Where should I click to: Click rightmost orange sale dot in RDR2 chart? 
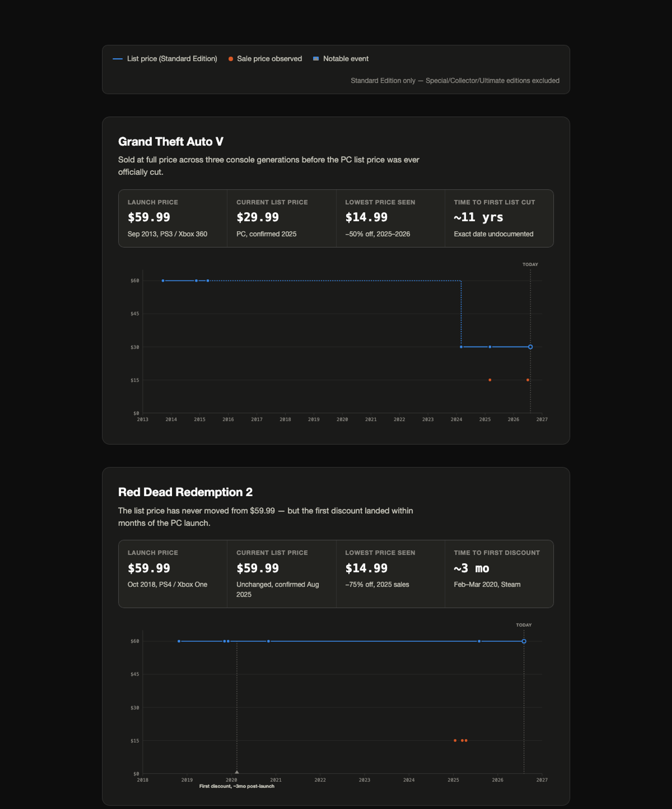(466, 740)
